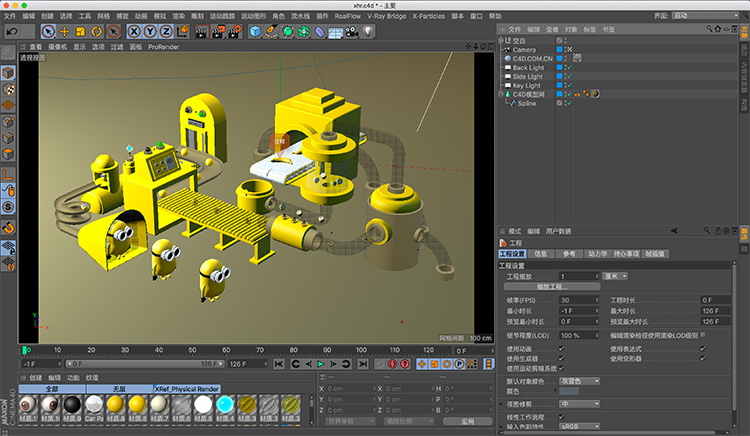Toggle the X axis lock
This screenshot has height=436, width=750.
pos(134,32)
